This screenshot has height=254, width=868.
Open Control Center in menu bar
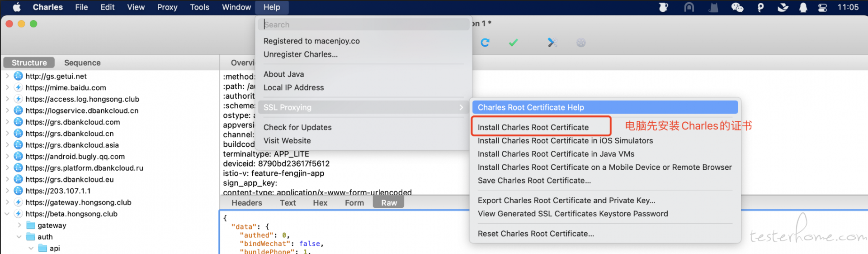point(822,7)
